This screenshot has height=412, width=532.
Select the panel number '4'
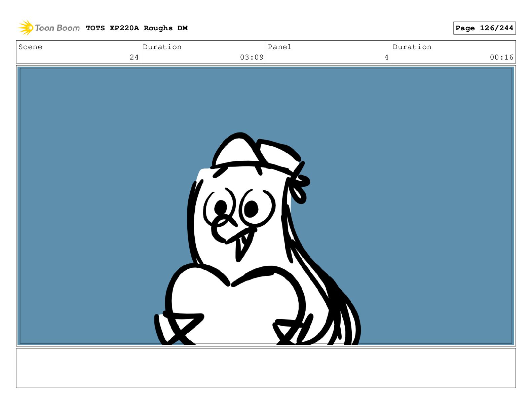coord(386,57)
